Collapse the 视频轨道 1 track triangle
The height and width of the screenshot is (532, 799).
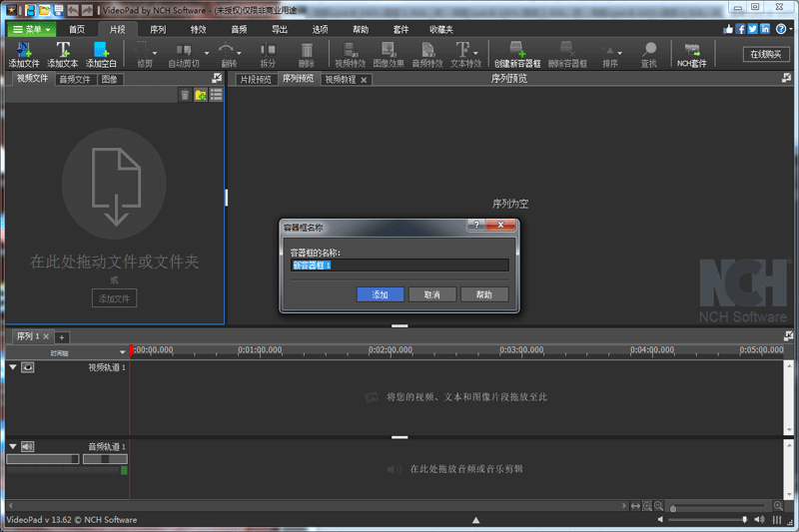(13, 367)
